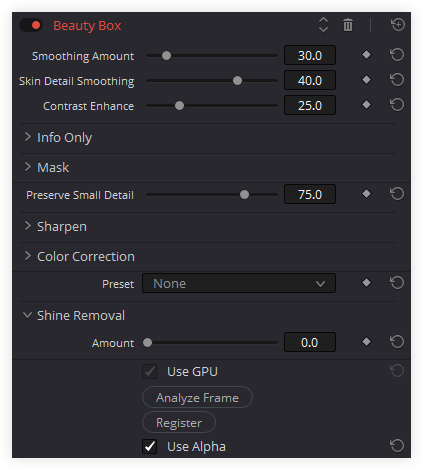Screen dimensions: 423x470
Task: Uncheck the Use Alpha checkbox
Action: (x=150, y=446)
